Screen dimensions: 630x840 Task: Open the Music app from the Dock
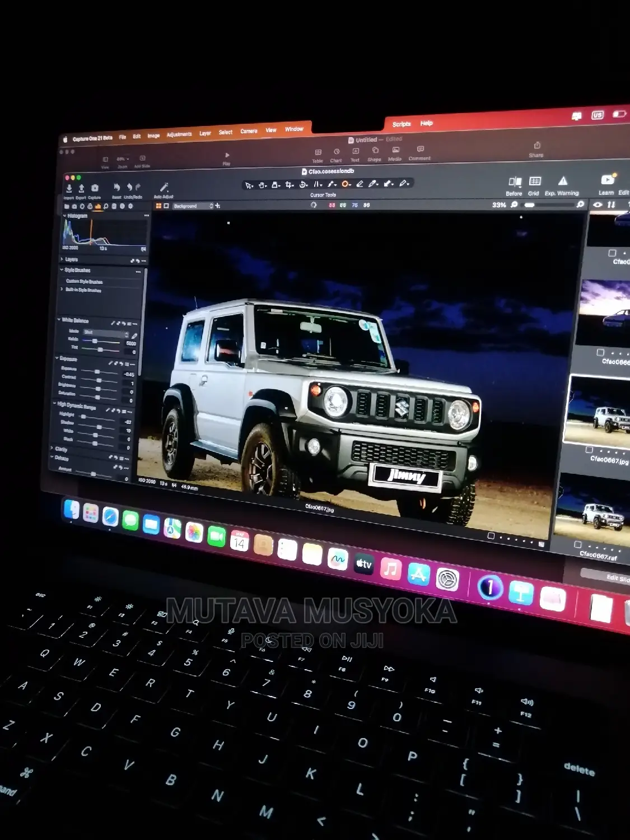coord(391,569)
